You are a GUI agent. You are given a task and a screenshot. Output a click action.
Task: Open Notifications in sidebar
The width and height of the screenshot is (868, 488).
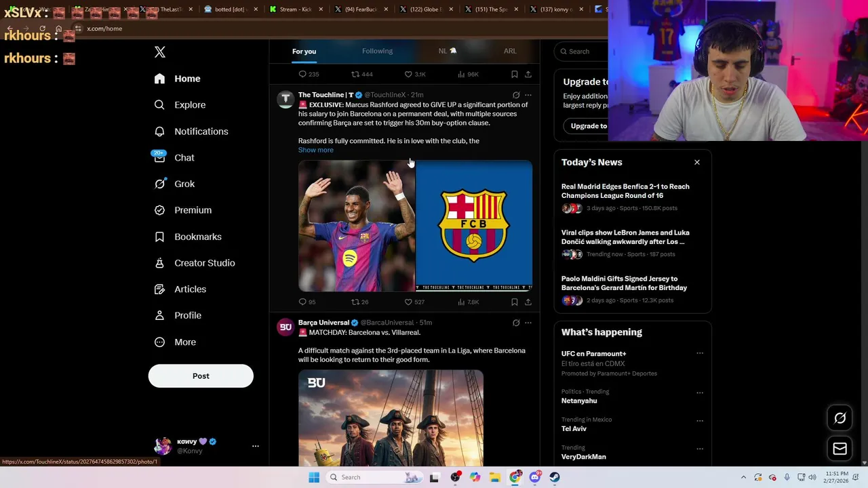(191, 131)
